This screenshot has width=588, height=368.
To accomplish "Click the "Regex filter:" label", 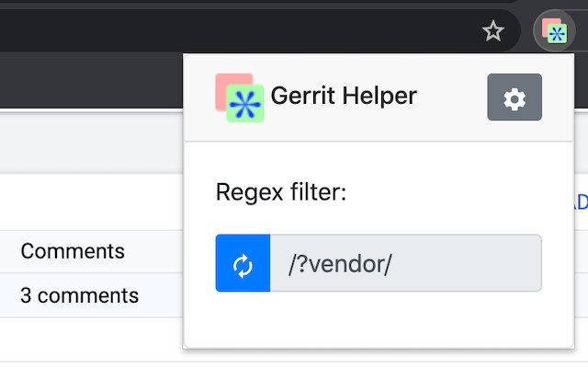I will click(281, 192).
